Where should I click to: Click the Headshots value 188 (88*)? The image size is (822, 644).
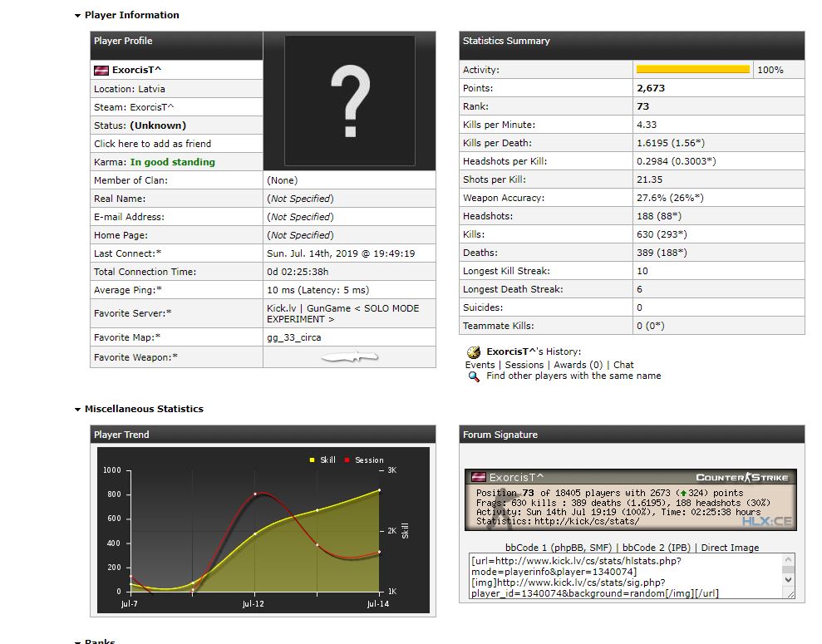[659, 216]
